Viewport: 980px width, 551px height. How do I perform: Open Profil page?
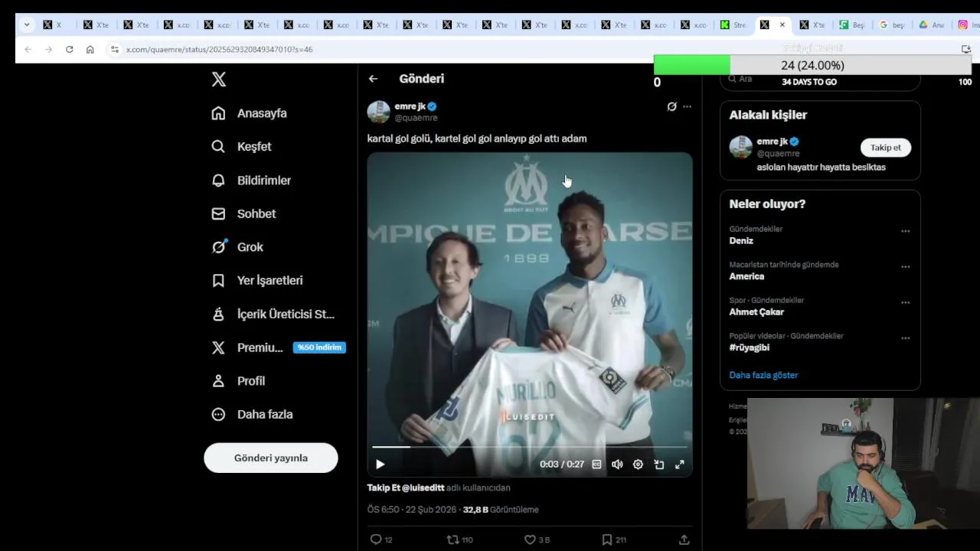coord(238,381)
